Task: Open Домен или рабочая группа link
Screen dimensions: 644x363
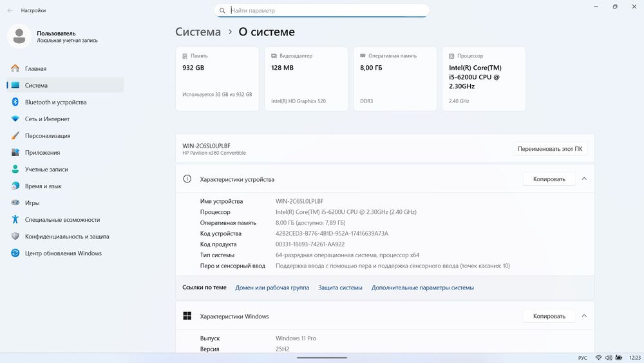Action: point(272,288)
